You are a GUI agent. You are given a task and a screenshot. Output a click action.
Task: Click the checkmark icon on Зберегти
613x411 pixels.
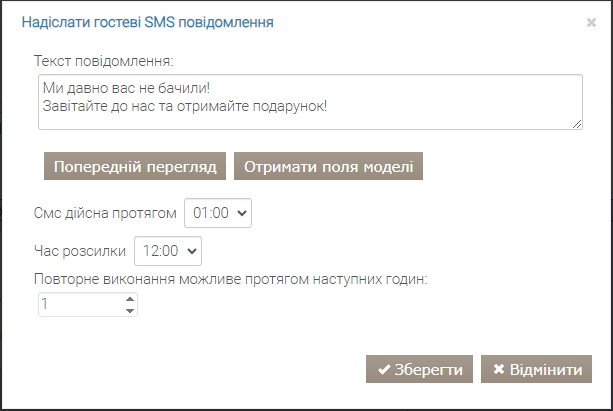coord(384,369)
